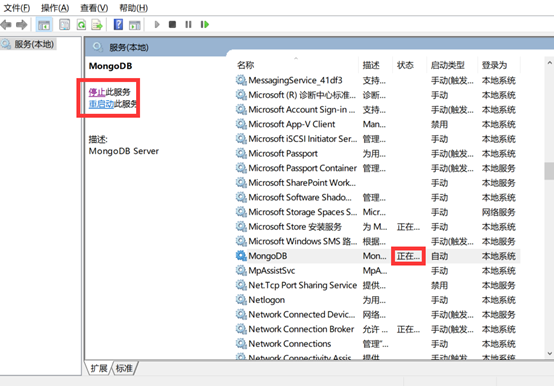Open the 帮助(H) menu
Viewport: 554px width, 386px height.
tap(134, 8)
